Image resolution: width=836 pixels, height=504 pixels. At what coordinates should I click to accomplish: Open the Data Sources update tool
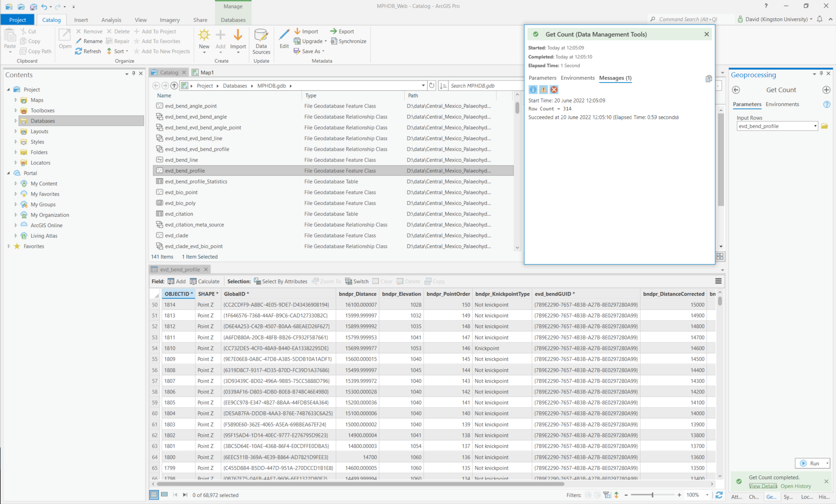[261, 41]
